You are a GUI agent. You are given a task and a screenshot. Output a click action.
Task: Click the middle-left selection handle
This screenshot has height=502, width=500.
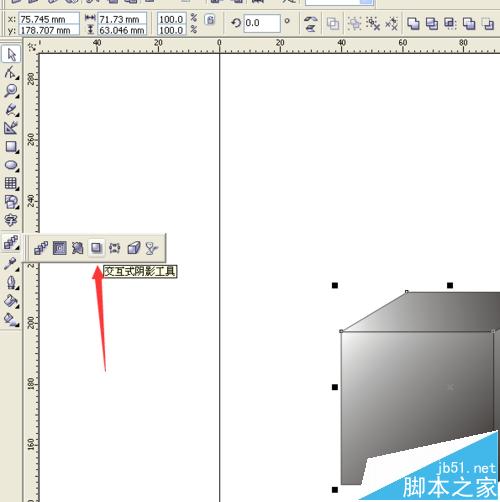[x=335, y=387]
